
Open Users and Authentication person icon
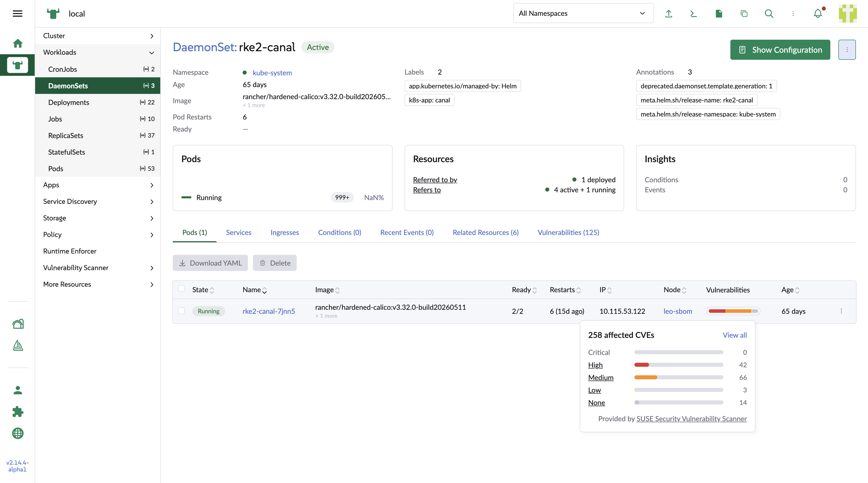18,390
